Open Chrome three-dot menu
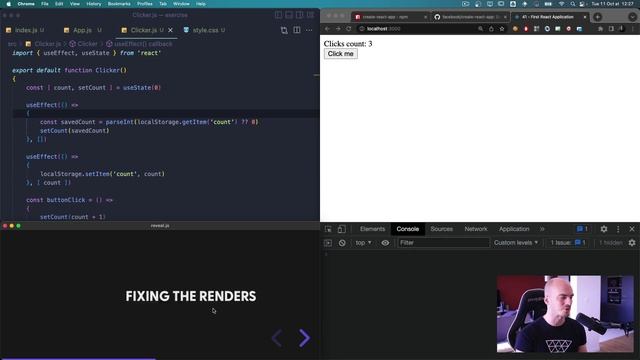640x360 pixels. click(x=633, y=29)
